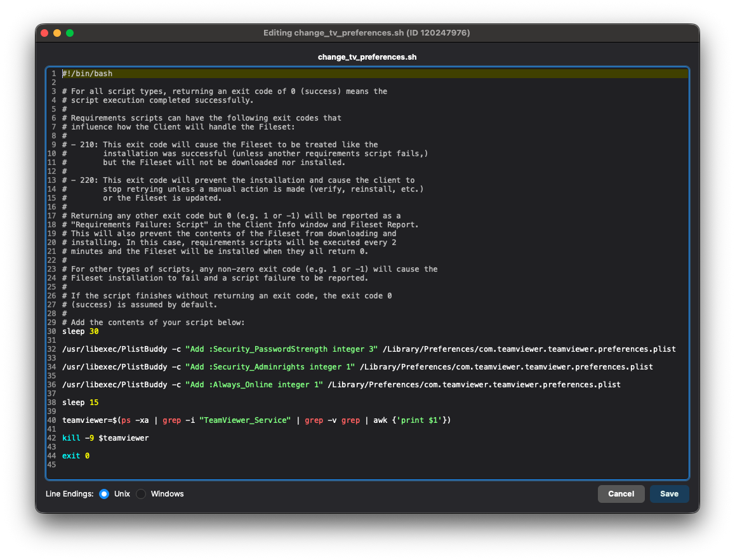Screen dimensions: 735x560
Task: Place cursor on the "exit 0" line
Action: tap(76, 456)
